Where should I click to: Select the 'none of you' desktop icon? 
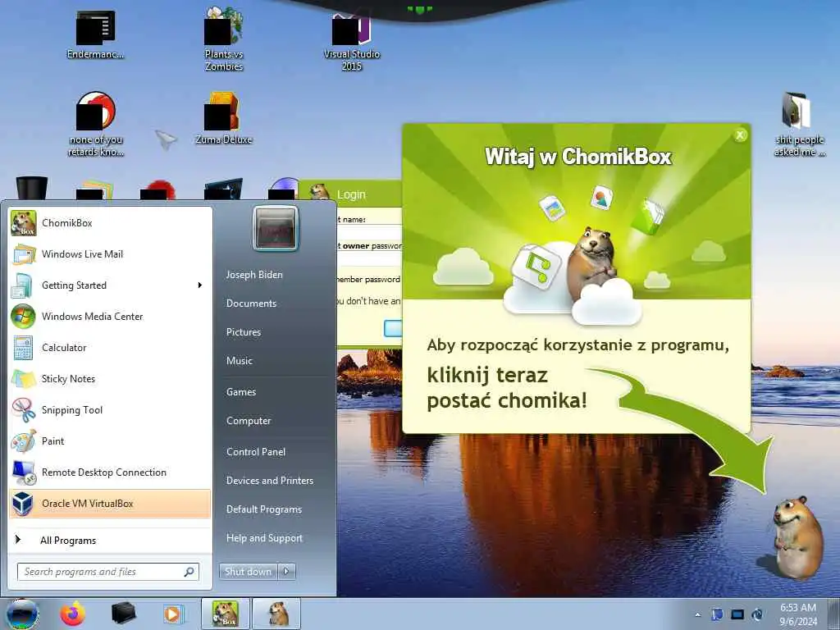coord(96,123)
